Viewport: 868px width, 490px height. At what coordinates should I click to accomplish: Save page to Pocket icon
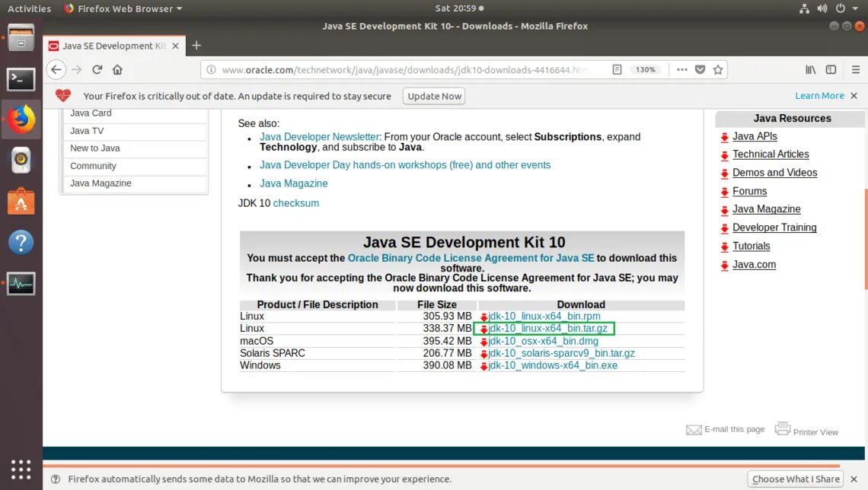(x=700, y=70)
